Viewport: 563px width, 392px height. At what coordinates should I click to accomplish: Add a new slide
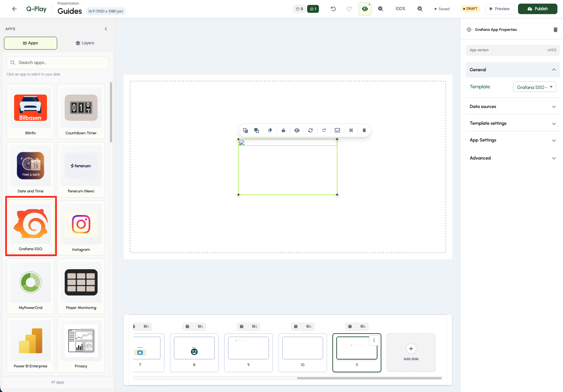[411, 353]
